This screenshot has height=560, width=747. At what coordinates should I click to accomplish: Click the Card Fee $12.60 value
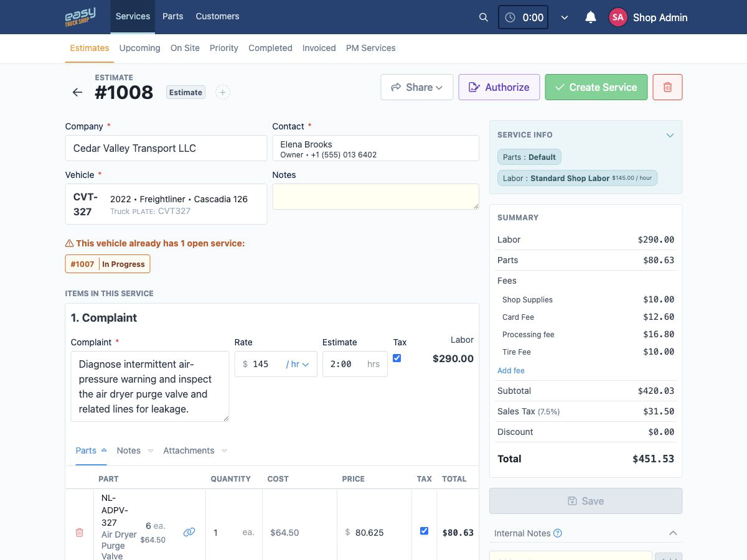tap(659, 317)
